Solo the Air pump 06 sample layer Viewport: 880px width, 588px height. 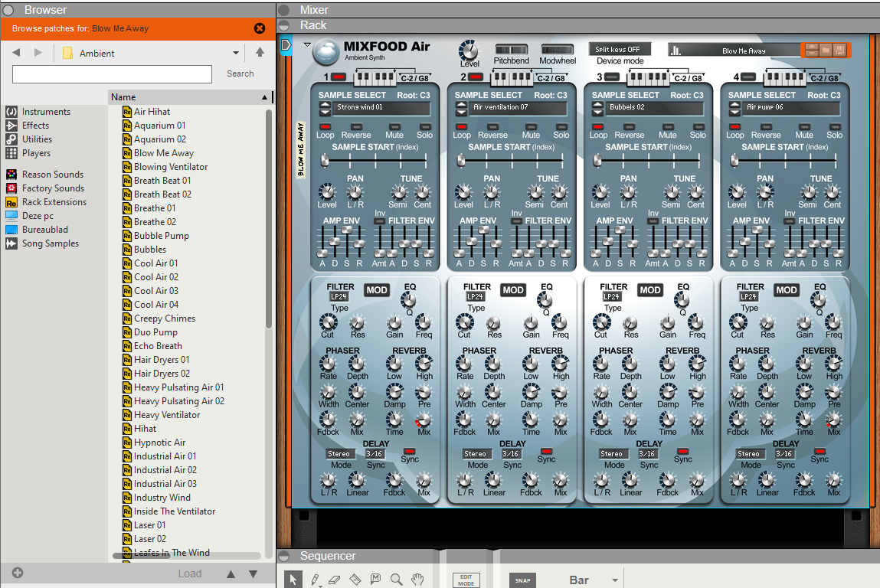tap(835, 127)
